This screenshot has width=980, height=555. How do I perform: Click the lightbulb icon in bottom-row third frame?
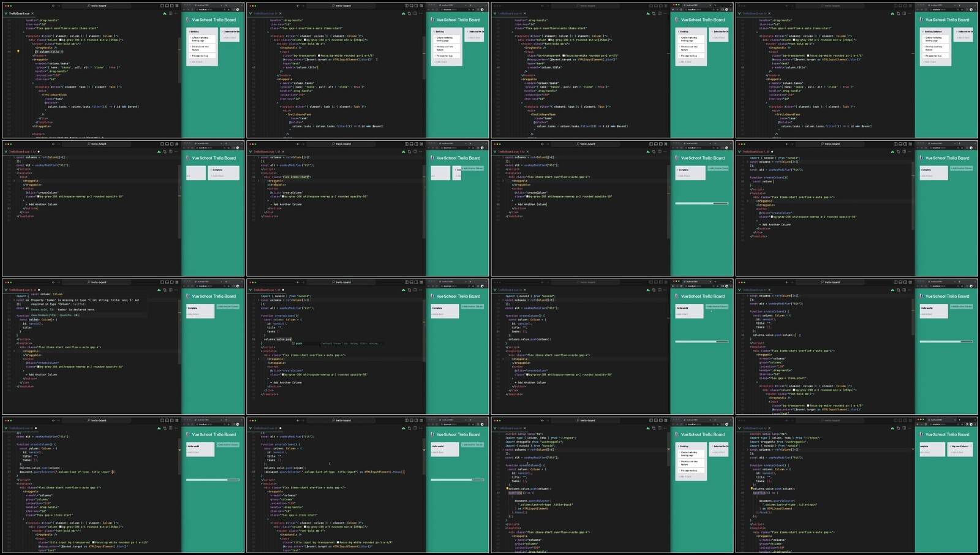(508, 489)
